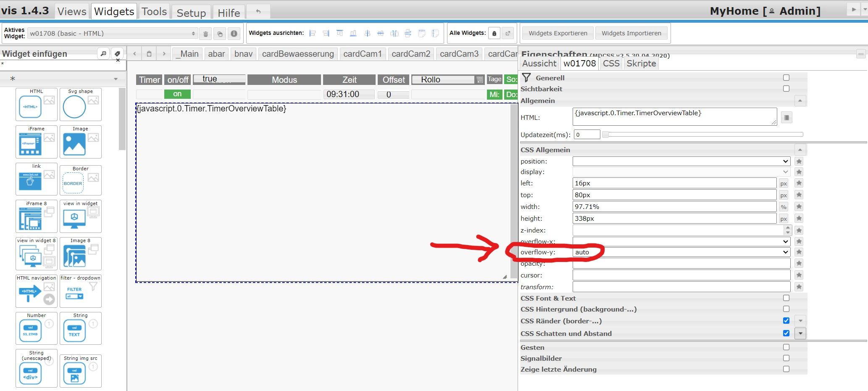Collapse the CSS Allgemein section

800,150
